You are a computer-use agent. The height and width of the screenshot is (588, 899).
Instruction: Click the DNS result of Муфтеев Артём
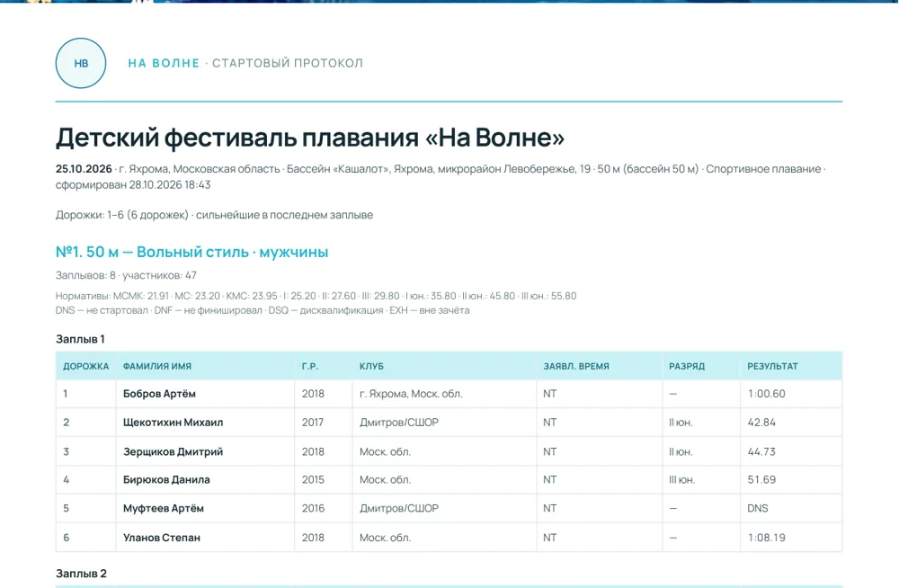758,508
